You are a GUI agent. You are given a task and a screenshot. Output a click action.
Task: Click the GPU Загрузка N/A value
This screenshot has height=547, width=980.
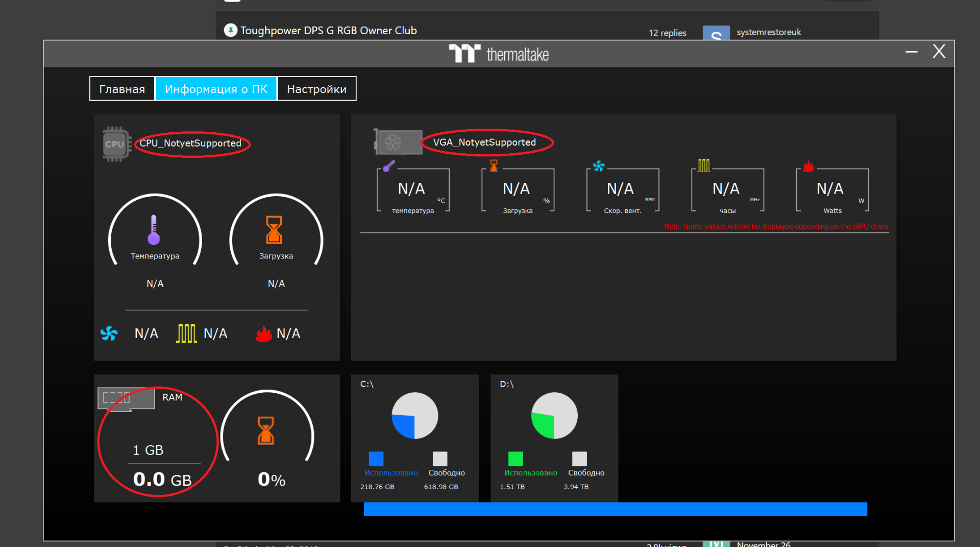(x=516, y=189)
